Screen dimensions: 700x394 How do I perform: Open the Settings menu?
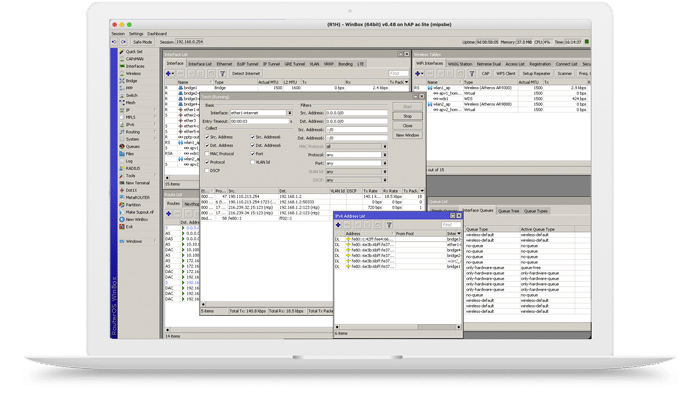[136, 33]
